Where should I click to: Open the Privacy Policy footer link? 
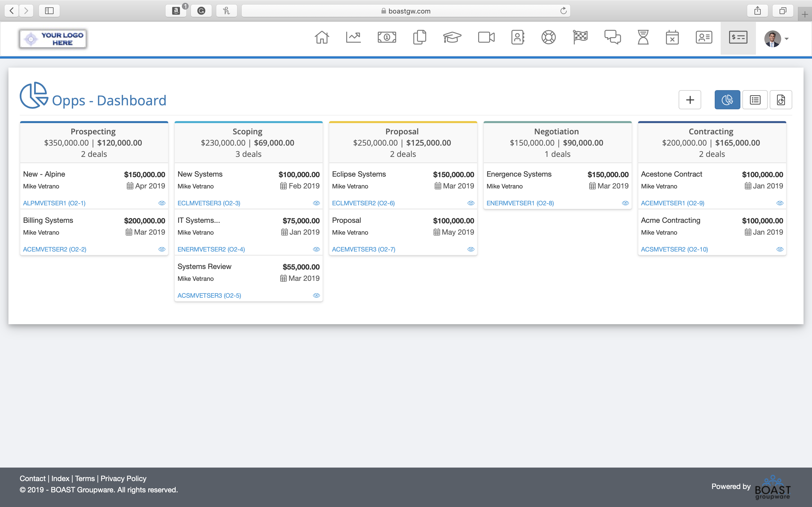tap(123, 479)
